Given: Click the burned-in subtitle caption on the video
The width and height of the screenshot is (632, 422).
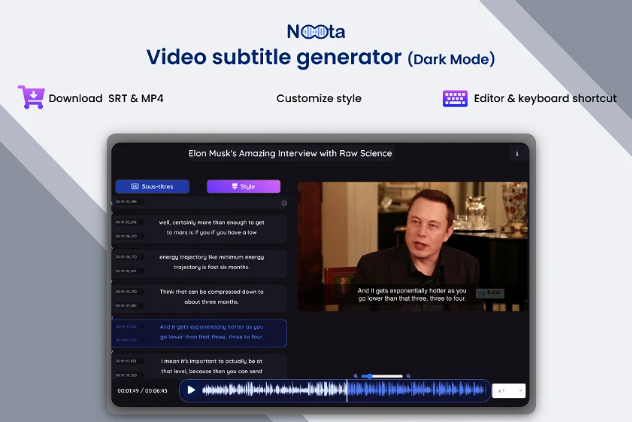Looking at the screenshot, I should (x=412, y=295).
